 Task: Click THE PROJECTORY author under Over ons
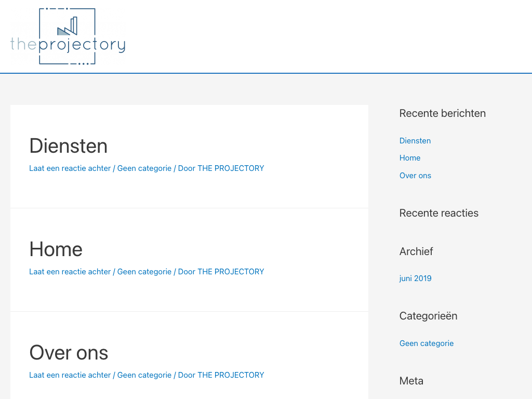231,375
